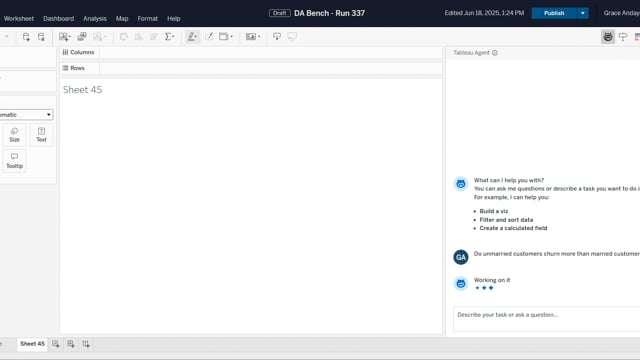The width and height of the screenshot is (640, 360).
Task: Expand the Publish options arrow
Action: point(582,13)
